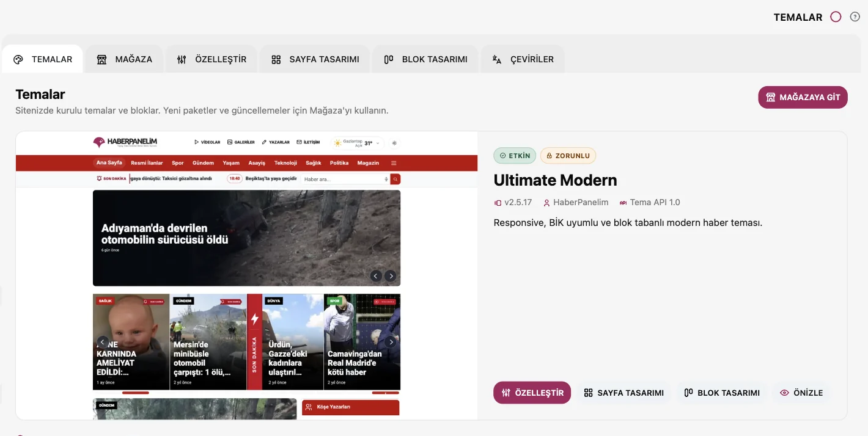This screenshot has width=868, height=436.
Task: Click the help question mark icon
Action: [x=855, y=17]
